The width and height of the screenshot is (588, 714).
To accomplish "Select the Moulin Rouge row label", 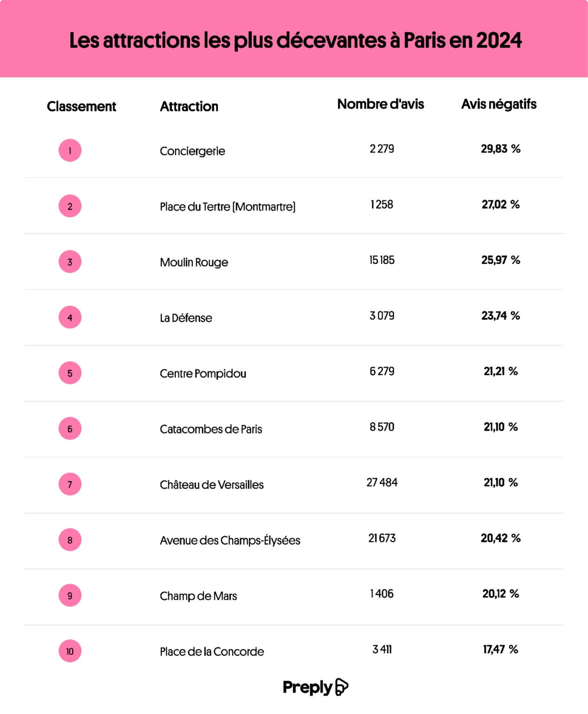I will click(194, 262).
